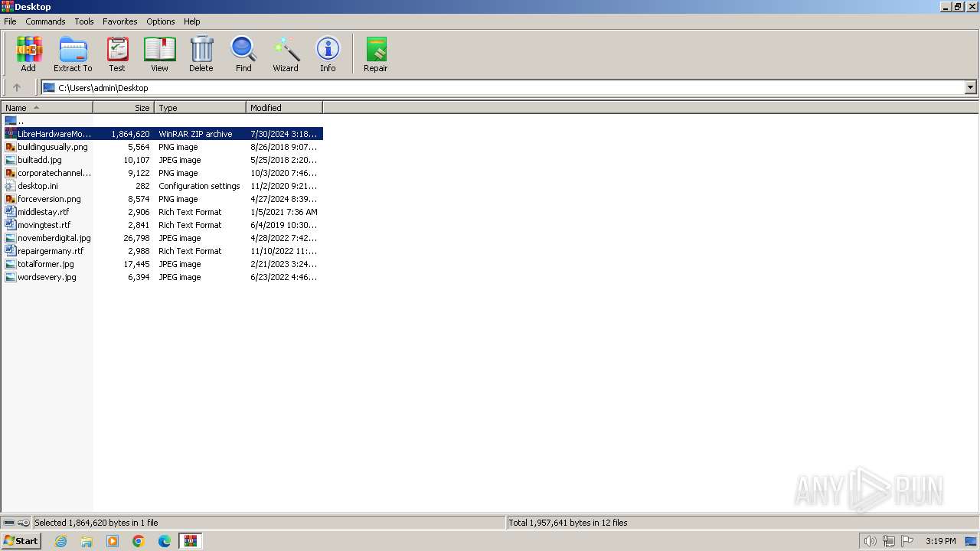The height and width of the screenshot is (551, 980).
Task: Sort files by Name column header
Action: click(47, 108)
